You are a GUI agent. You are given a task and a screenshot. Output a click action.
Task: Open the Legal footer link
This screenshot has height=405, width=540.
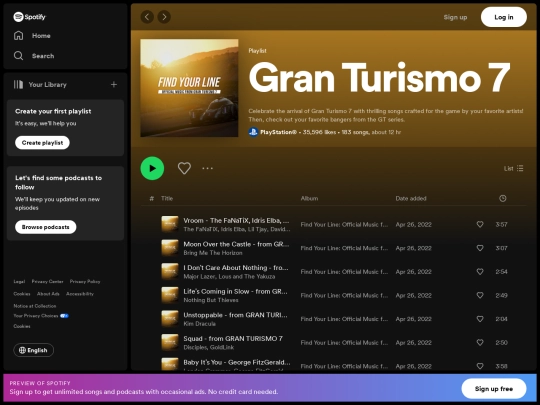click(x=19, y=281)
